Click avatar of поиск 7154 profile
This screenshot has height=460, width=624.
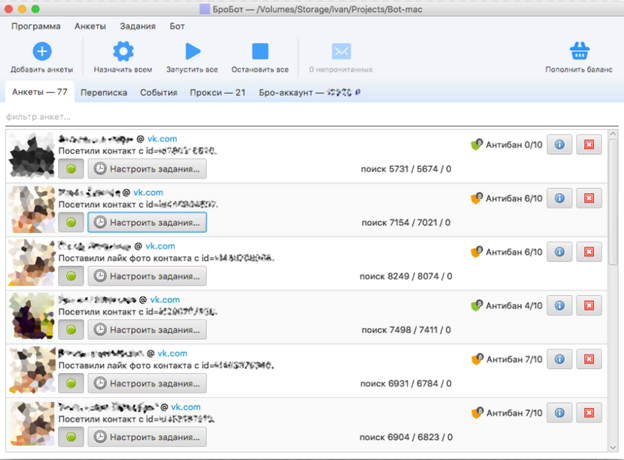(x=31, y=209)
